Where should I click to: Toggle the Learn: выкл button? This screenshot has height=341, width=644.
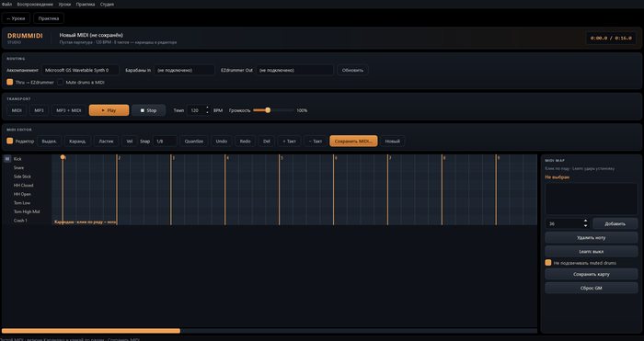tap(591, 252)
